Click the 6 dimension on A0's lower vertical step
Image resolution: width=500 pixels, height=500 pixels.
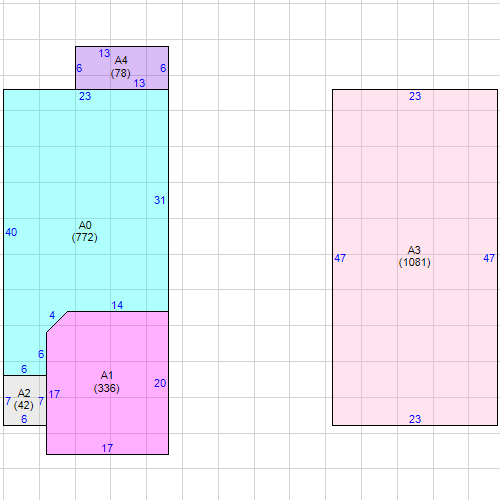(41, 354)
